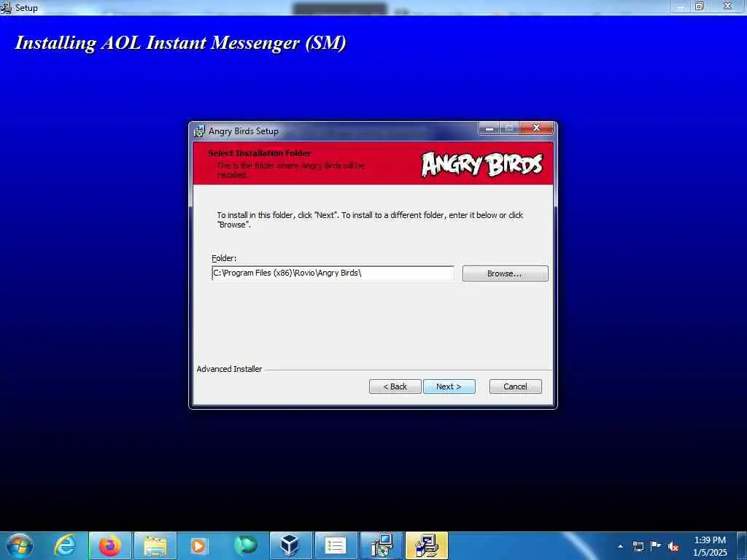Cancel the Angry Birds setup
This screenshot has width=747, height=560.
[x=516, y=386]
